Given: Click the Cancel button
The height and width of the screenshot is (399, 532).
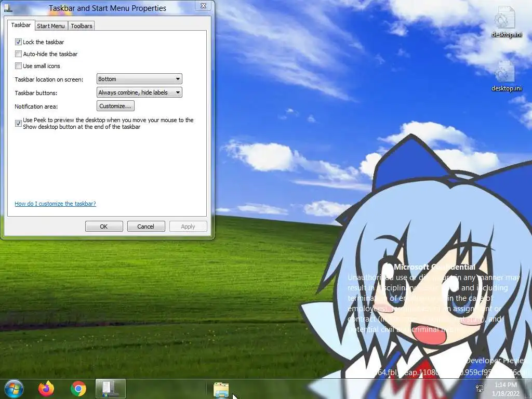Looking at the screenshot, I should (146, 227).
